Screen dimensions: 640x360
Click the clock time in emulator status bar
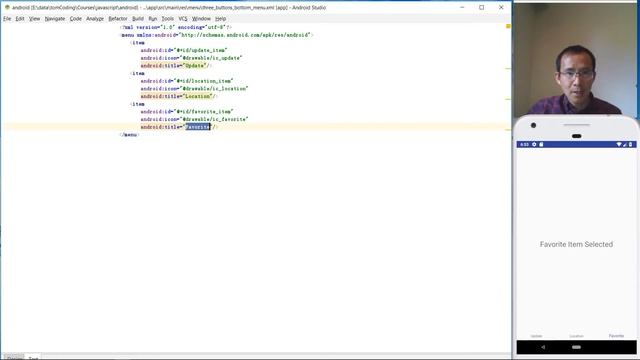(x=524, y=144)
